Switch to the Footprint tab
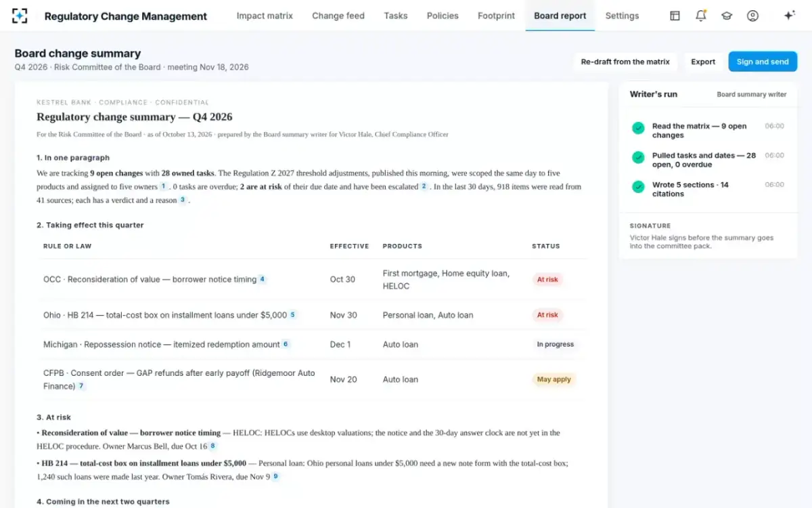Screen dimensions: 812x508 (496, 16)
